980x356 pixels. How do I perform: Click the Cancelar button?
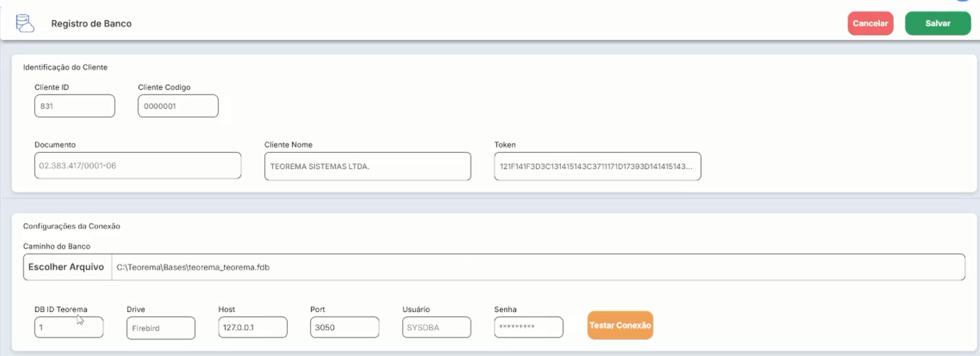click(870, 23)
